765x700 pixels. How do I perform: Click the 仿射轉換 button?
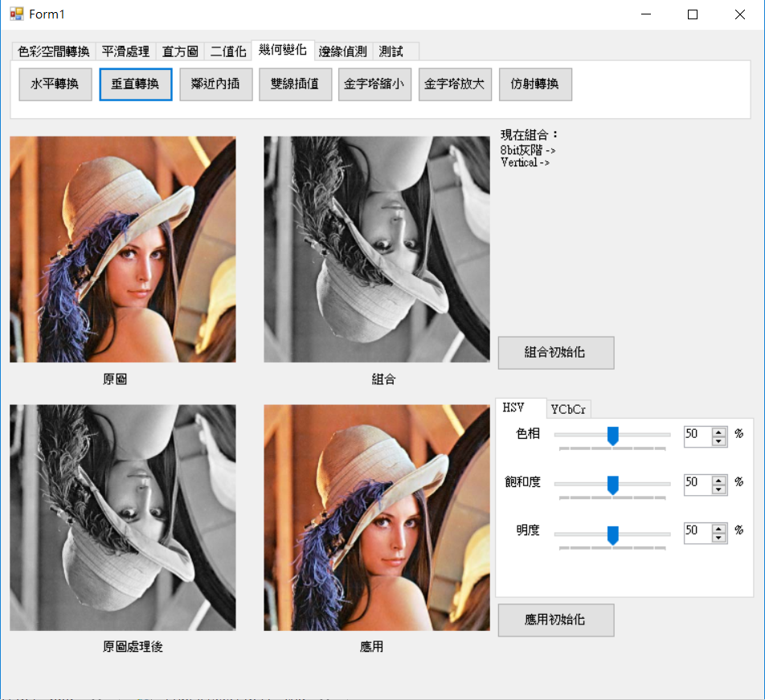click(535, 84)
